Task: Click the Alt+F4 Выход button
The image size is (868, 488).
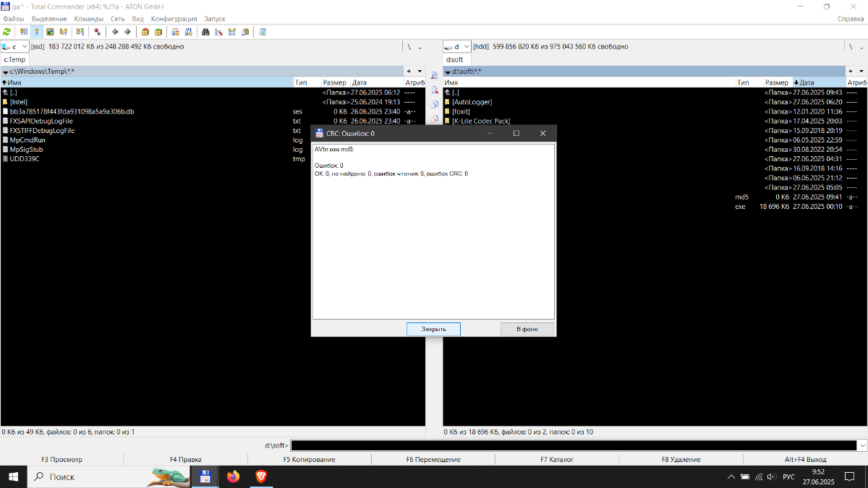Action: (x=806, y=459)
